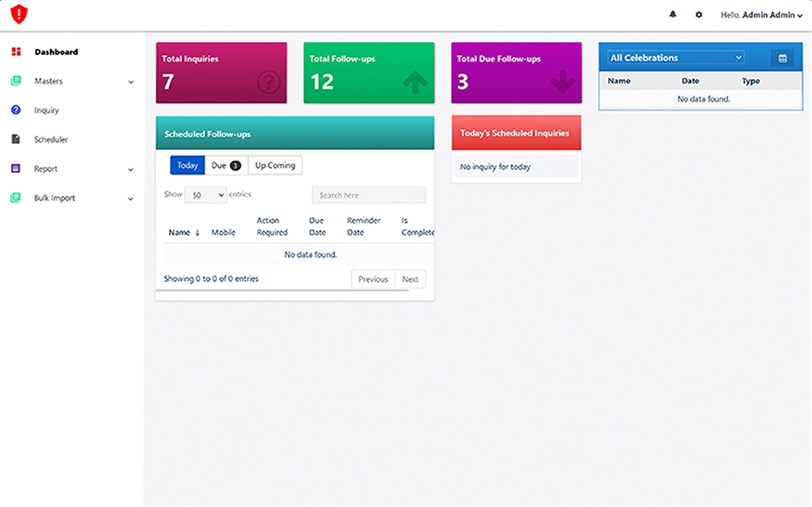Click the Search here input field
The width and height of the screenshot is (812, 507).
point(369,195)
